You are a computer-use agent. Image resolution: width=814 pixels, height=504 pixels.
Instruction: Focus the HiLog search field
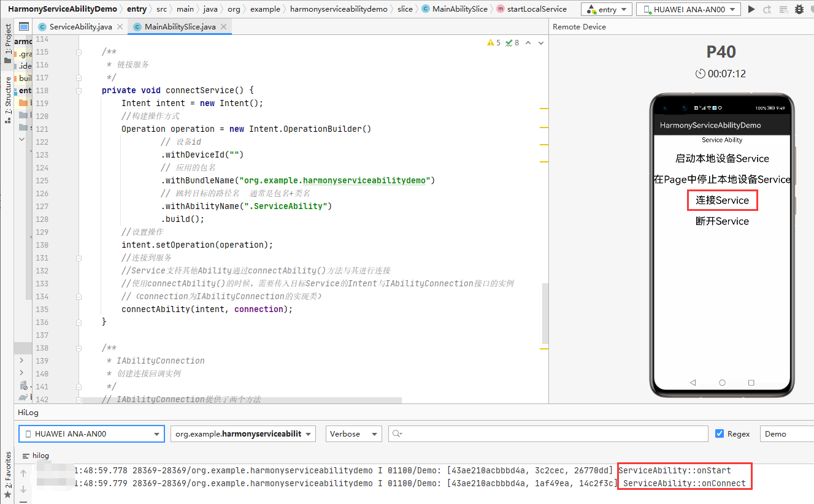click(x=548, y=433)
